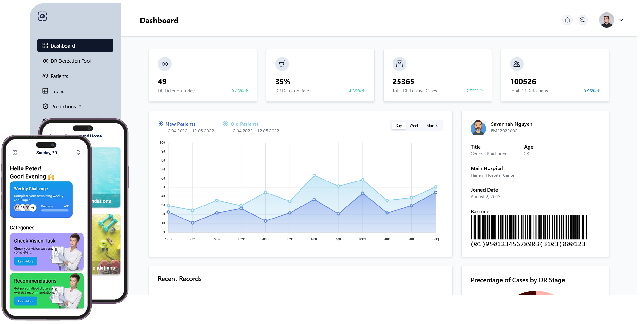Switch chart to Month view
This screenshot has height=324, width=644.
coord(432,126)
